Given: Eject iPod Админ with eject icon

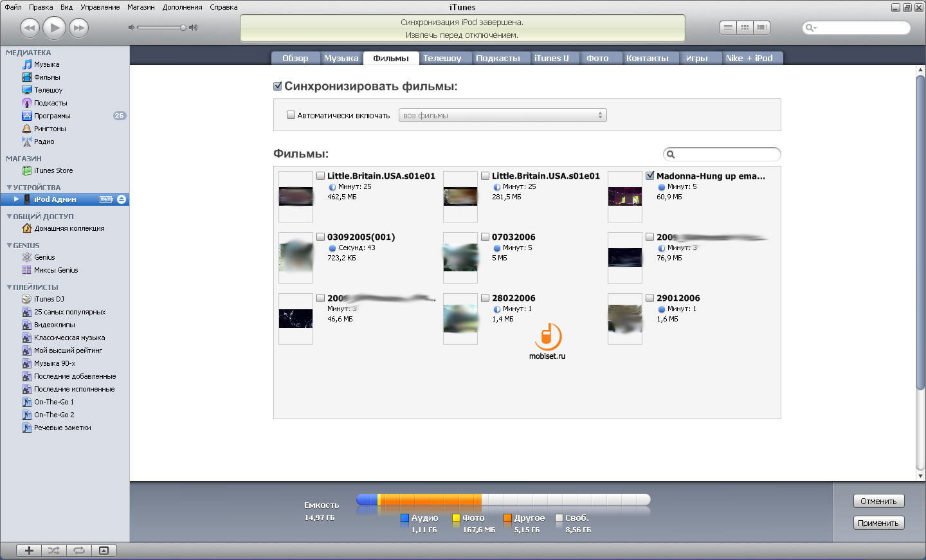Looking at the screenshot, I should pos(122,199).
